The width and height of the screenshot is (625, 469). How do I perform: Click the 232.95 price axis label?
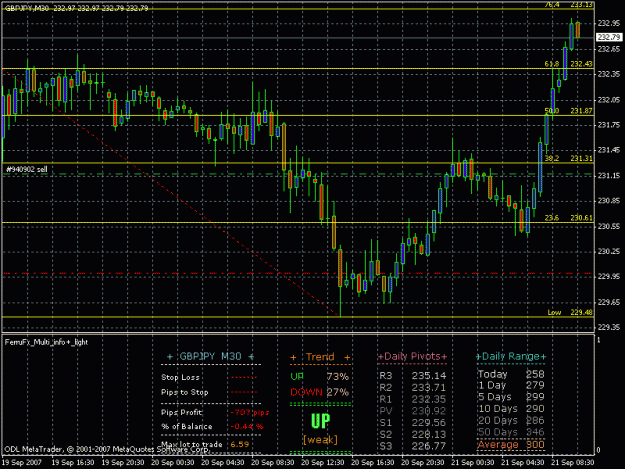point(609,24)
